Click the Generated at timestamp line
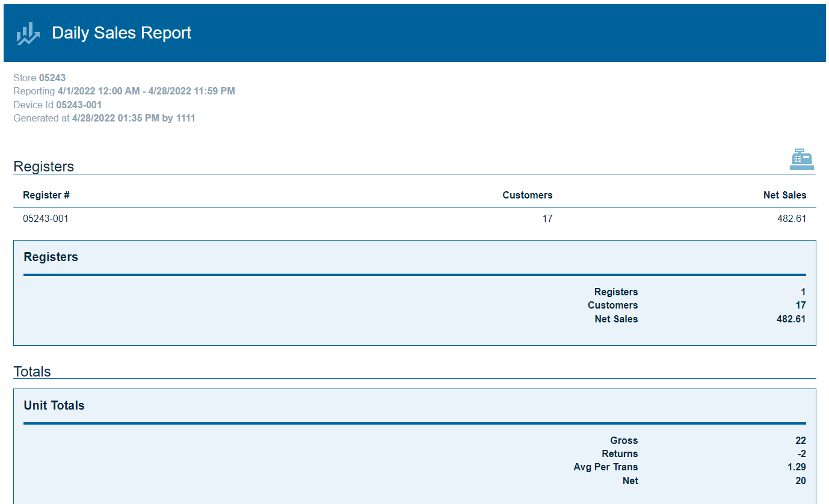Screen dimensions: 829x504 (104, 118)
